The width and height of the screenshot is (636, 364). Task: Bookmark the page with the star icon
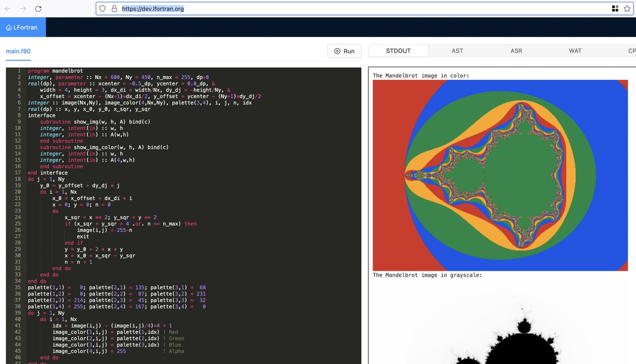pos(628,8)
